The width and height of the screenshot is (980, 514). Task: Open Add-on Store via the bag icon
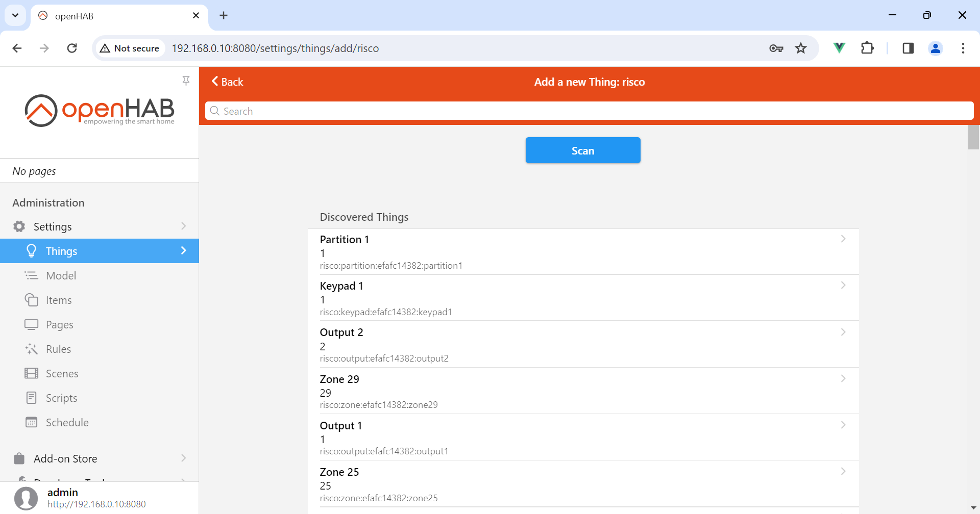(19, 458)
